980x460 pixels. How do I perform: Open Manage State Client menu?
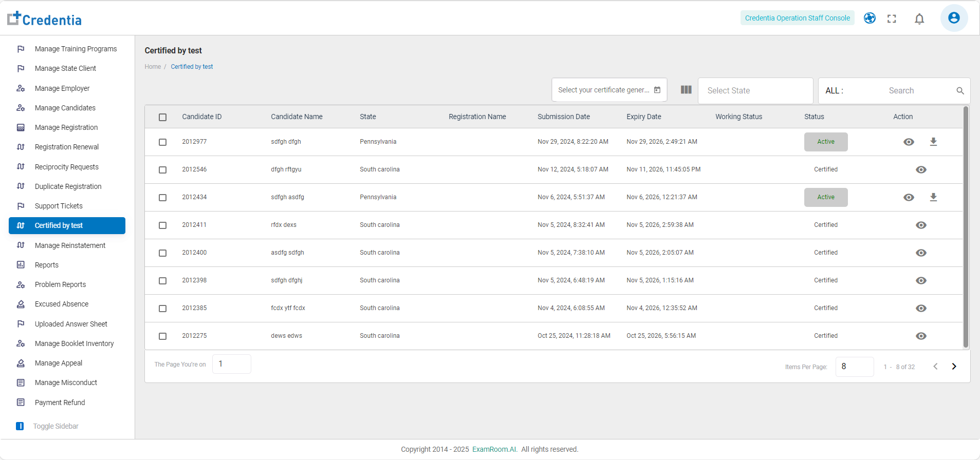(x=67, y=68)
